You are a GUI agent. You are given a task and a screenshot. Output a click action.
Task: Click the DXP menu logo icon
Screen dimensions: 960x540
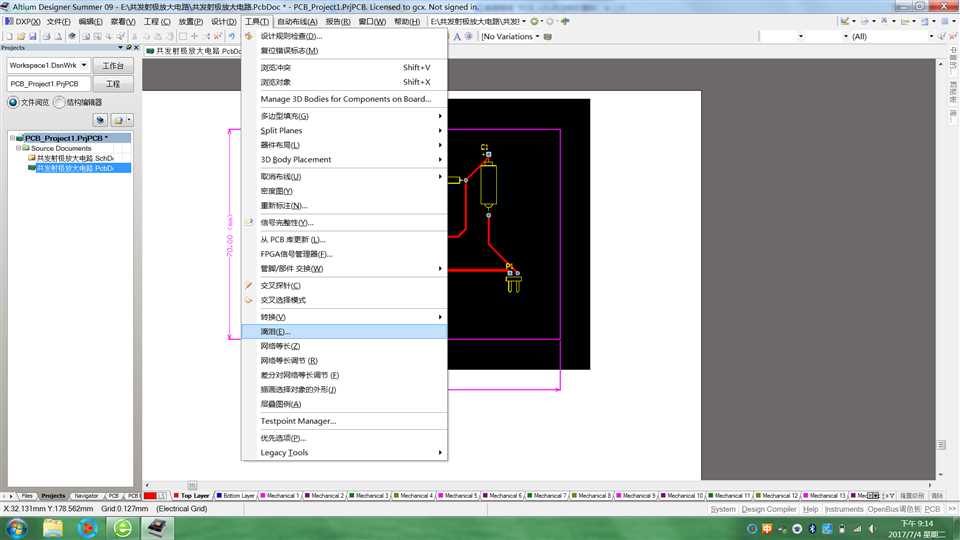pyautogui.click(x=9, y=21)
